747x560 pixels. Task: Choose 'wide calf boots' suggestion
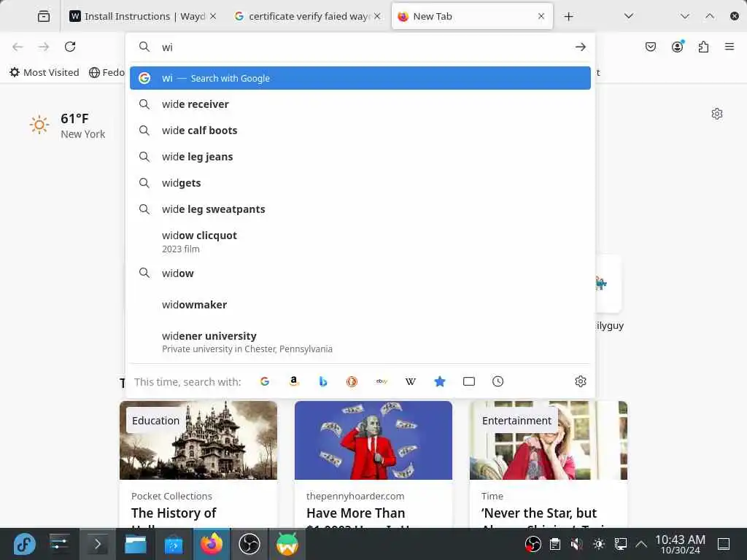[x=360, y=131]
